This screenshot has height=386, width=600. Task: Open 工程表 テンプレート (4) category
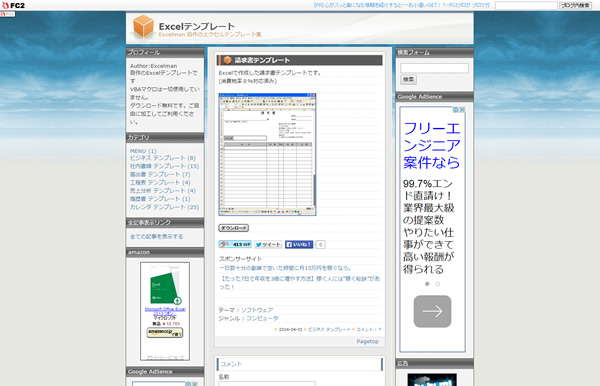(160, 182)
